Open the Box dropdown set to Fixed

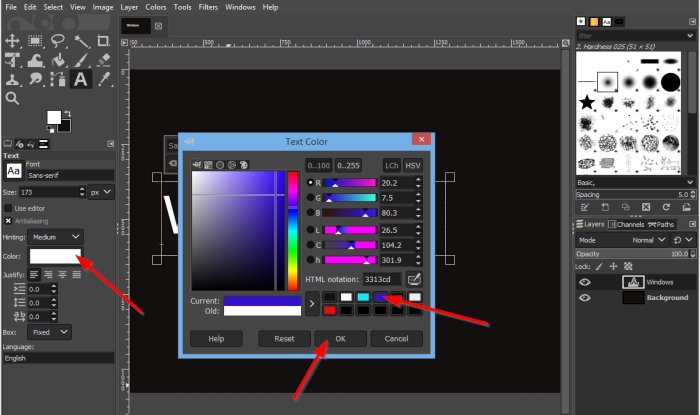pyautogui.click(x=50, y=331)
